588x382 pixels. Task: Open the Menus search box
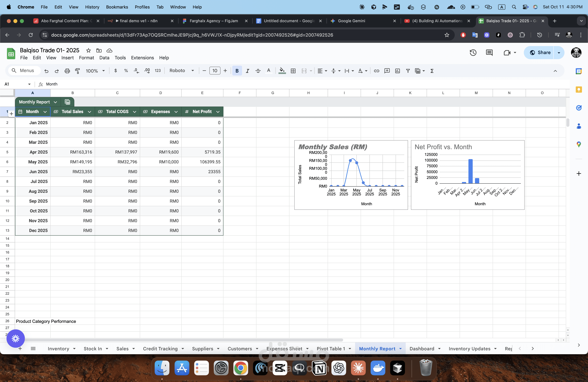24,70
